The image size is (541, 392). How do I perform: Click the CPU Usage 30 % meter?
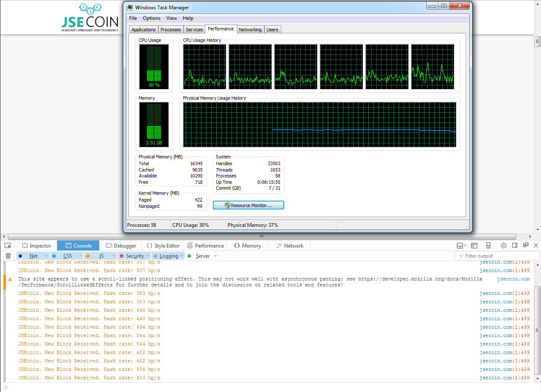(x=154, y=66)
